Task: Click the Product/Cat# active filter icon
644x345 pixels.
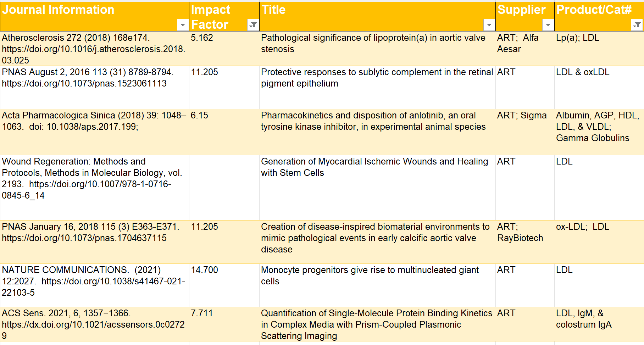Action: coord(637,25)
